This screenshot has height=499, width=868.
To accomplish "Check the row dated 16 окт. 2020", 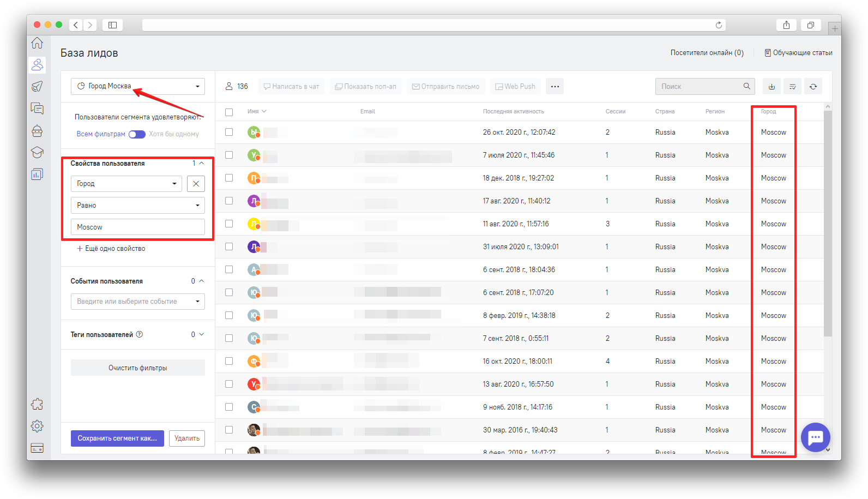I will [x=229, y=361].
